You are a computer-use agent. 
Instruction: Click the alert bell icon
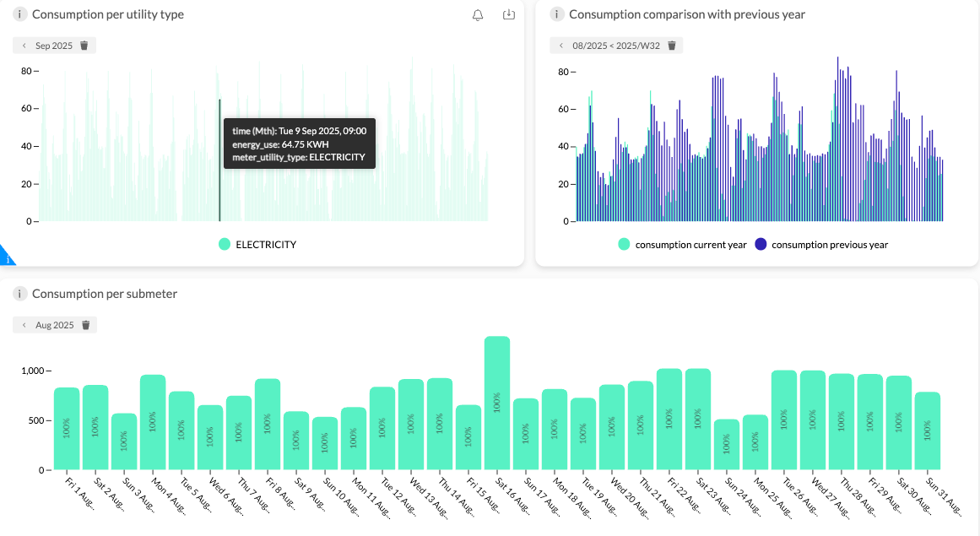478,15
